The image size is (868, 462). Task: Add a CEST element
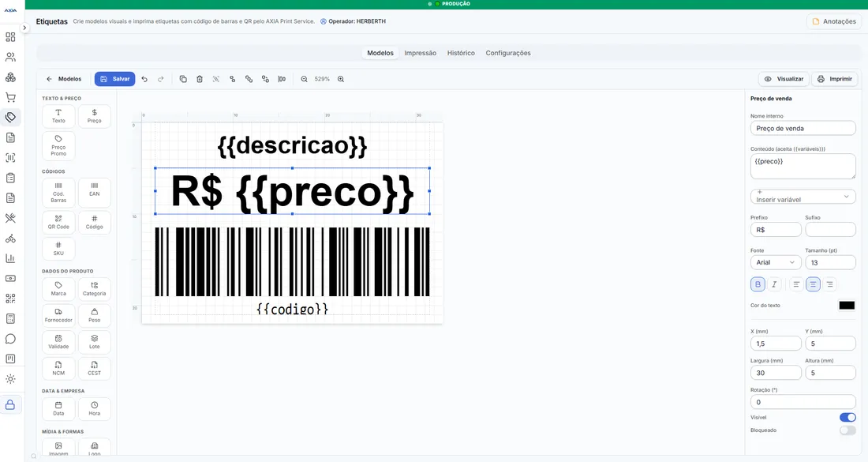coord(95,369)
